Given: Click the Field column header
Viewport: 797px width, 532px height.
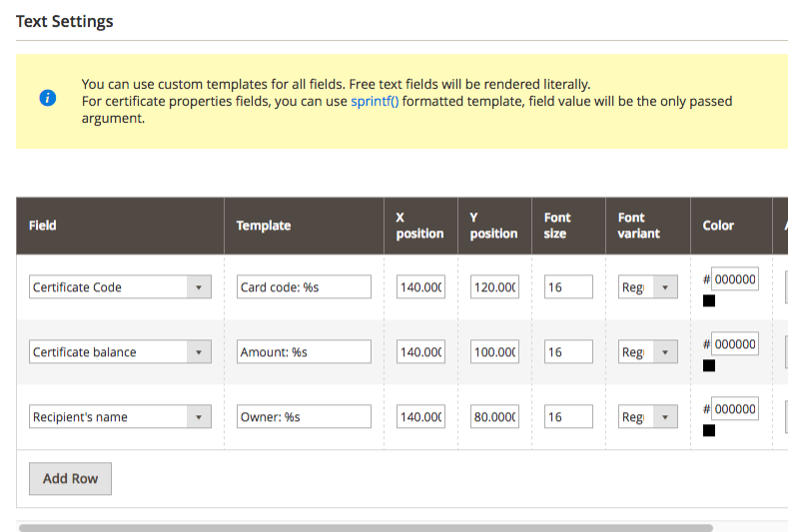Looking at the screenshot, I should (x=120, y=226).
